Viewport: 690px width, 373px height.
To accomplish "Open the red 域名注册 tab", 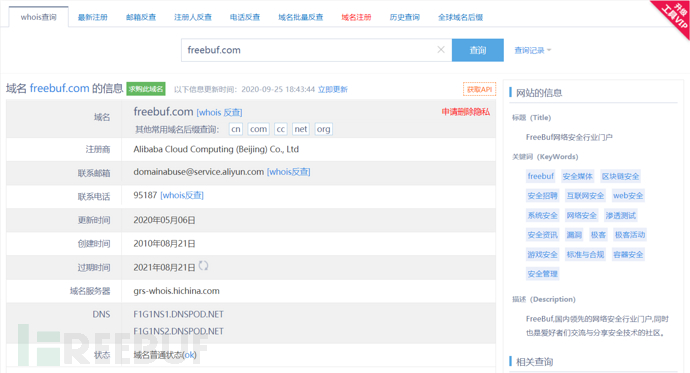I will tap(356, 17).
